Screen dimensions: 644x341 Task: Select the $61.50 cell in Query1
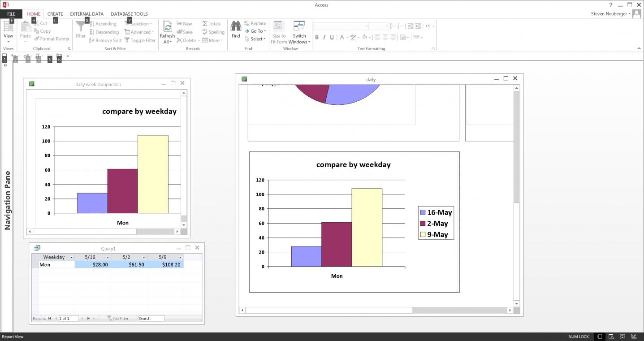(x=129, y=265)
